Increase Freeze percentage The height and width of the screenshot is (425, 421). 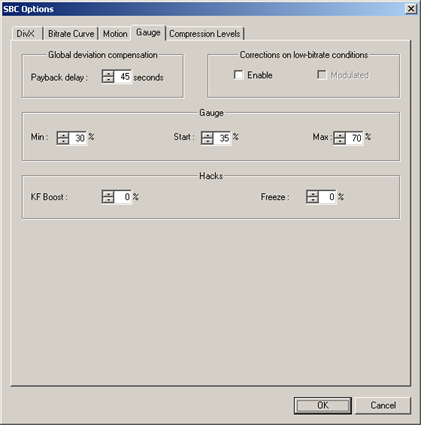pos(312,194)
